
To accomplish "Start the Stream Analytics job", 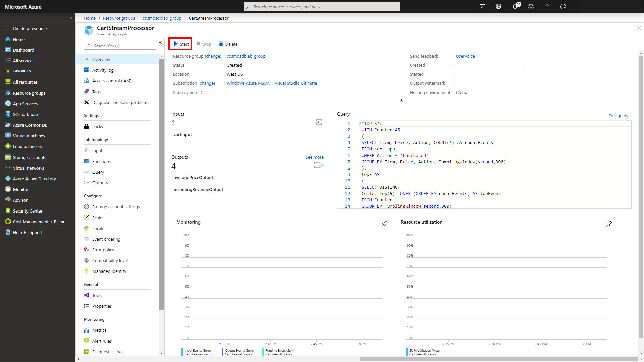I will [181, 44].
